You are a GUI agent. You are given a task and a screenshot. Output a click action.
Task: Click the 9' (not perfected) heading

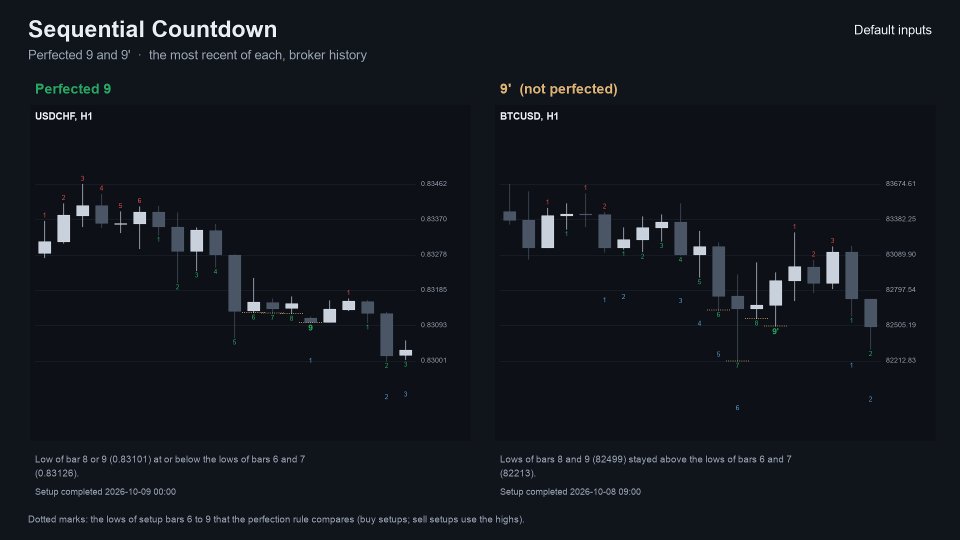[558, 89]
